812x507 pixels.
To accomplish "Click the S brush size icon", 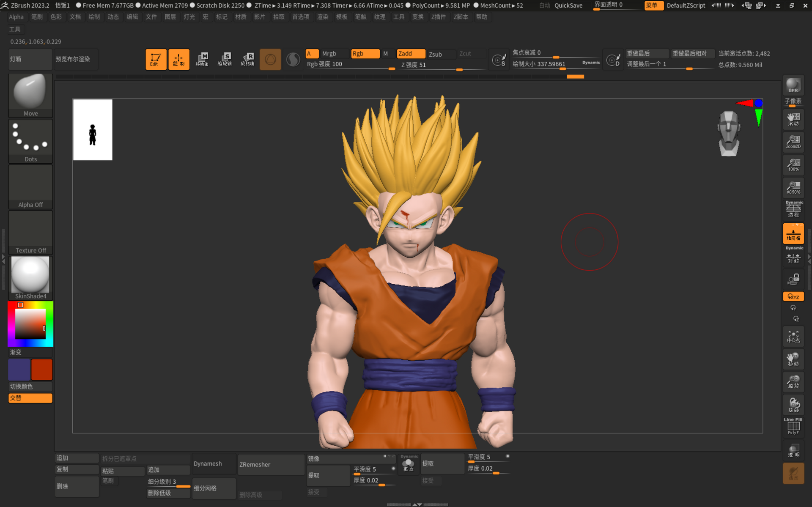I will point(499,60).
